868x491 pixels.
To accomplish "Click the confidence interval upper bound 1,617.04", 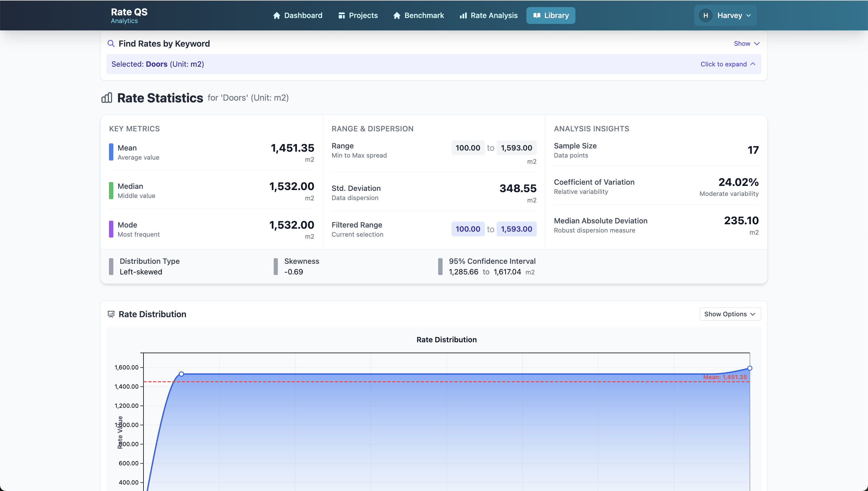I will coord(507,272).
